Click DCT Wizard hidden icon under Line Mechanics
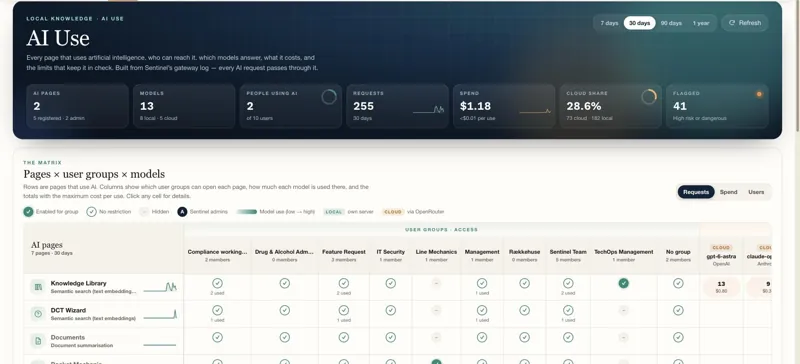Image resolution: width=800 pixels, height=364 pixels. pos(436,310)
